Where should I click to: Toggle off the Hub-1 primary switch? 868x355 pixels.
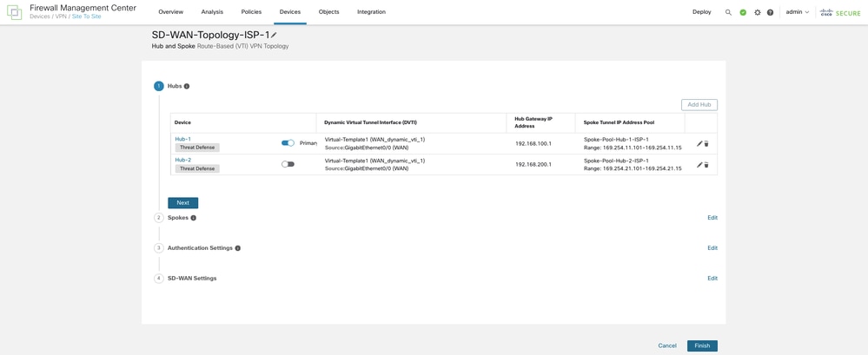(288, 142)
